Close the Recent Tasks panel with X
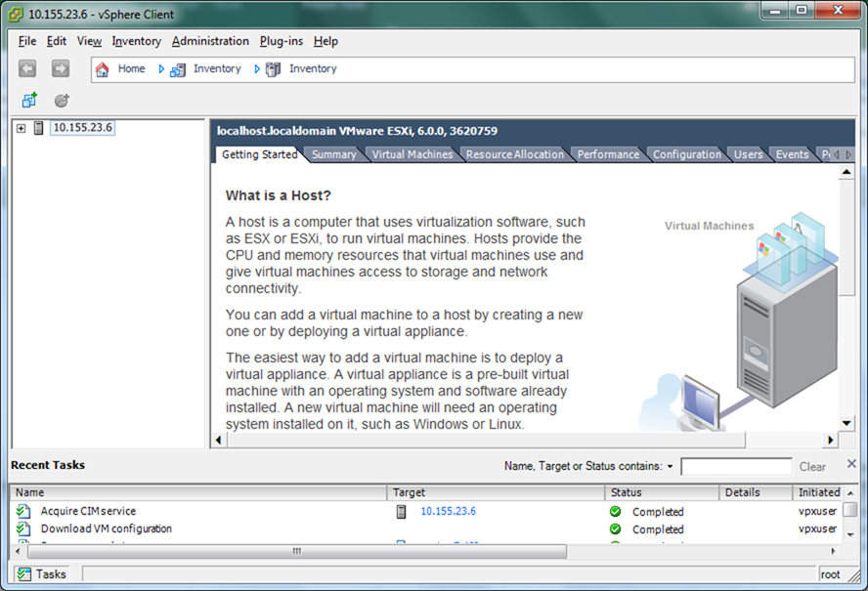The width and height of the screenshot is (868, 591). point(851,463)
